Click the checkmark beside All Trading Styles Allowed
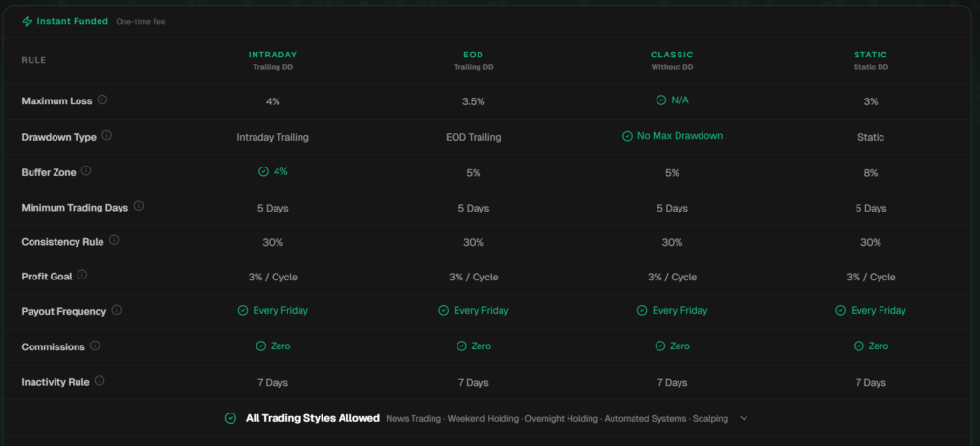Screen dimensions: 980x446 click(230, 418)
